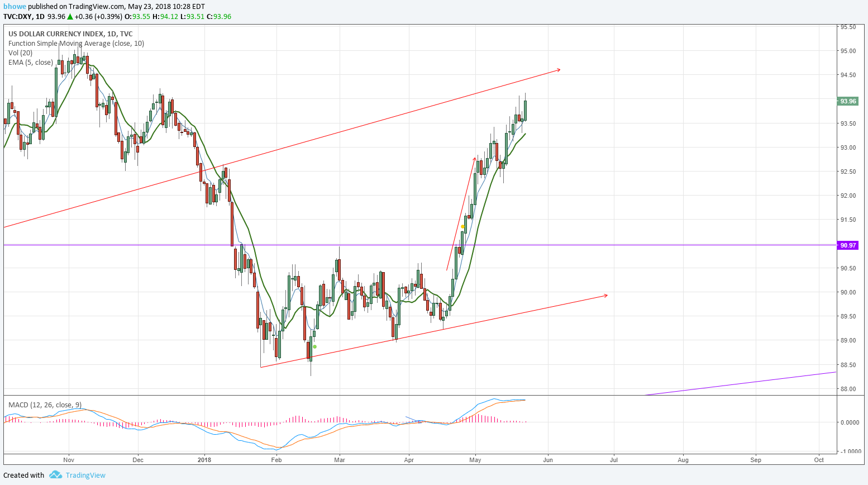Image resolution: width=868 pixels, height=485 pixels.
Task: Click the O:93.55 open value in header
Action: coord(137,17)
